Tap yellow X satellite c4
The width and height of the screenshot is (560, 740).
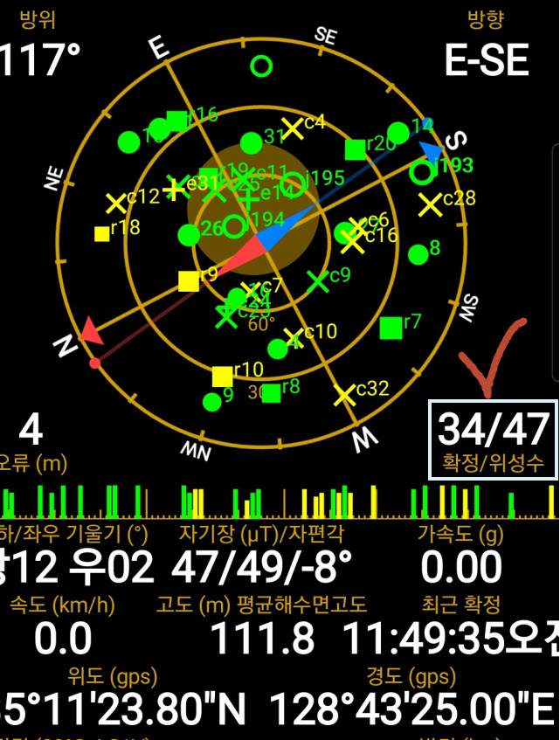(293, 128)
